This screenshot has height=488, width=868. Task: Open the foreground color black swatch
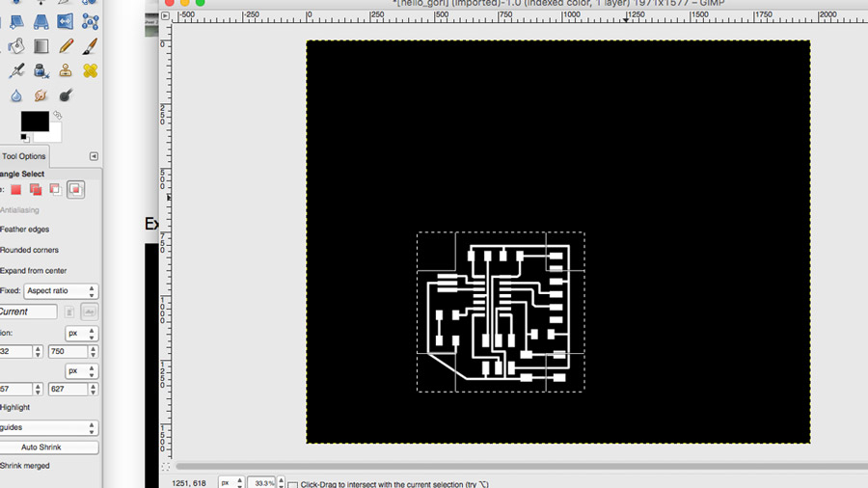(x=35, y=122)
